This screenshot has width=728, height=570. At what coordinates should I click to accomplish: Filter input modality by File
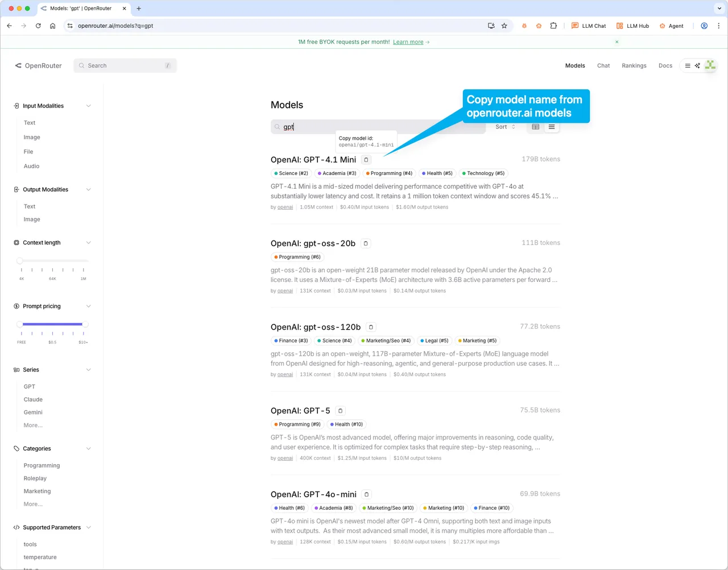28,152
